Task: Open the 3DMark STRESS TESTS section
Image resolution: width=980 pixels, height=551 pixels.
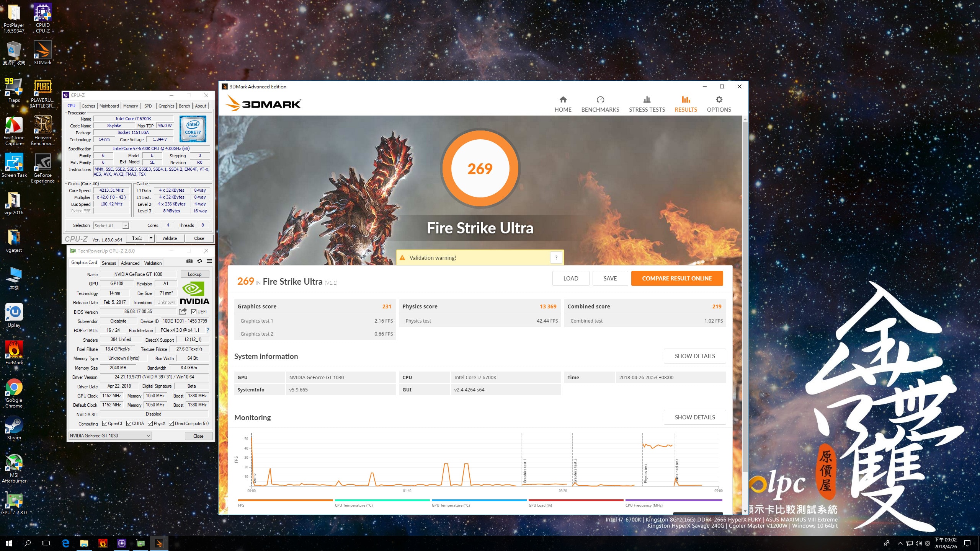Action: click(647, 104)
